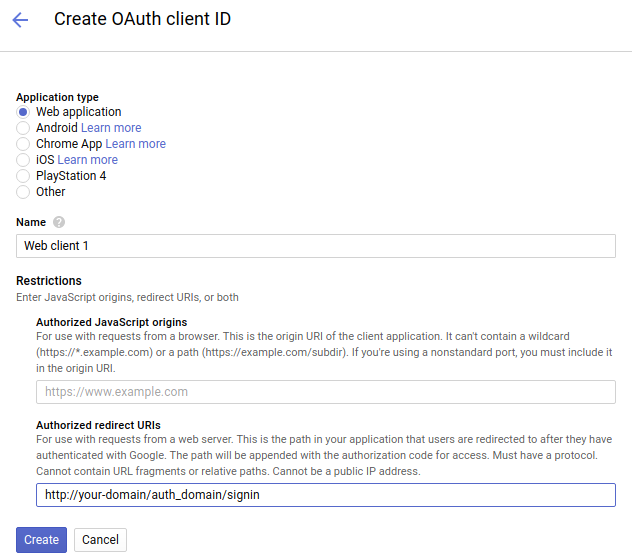Open Learn more link for iOS
The height and width of the screenshot is (556, 632).
87,160
